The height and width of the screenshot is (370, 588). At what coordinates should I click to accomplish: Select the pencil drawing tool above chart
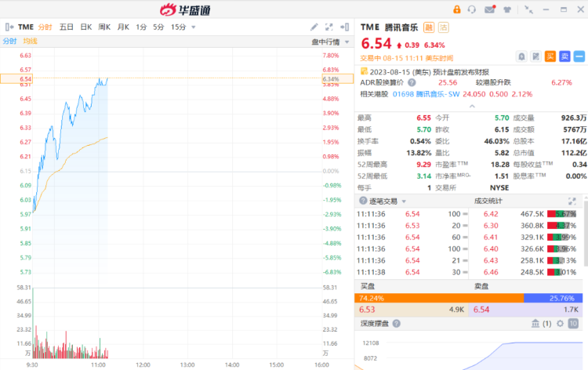point(314,27)
